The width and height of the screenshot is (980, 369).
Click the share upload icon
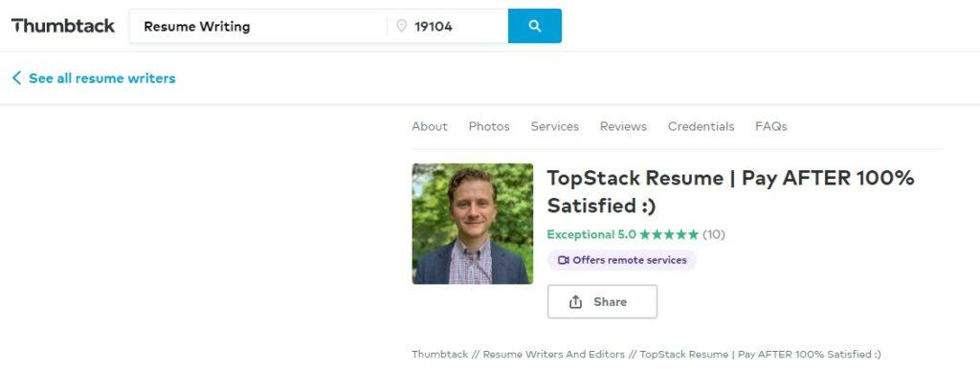(575, 301)
